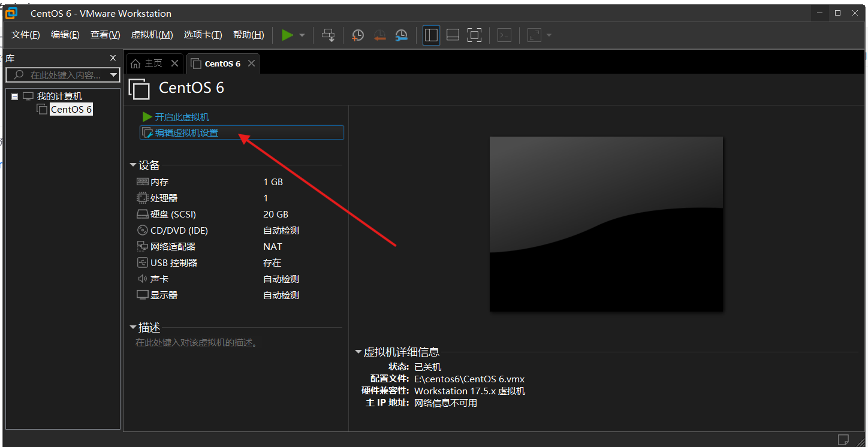Image resolution: width=868 pixels, height=447 pixels.
Task: Click the 已关机 status text
Action: point(427,367)
